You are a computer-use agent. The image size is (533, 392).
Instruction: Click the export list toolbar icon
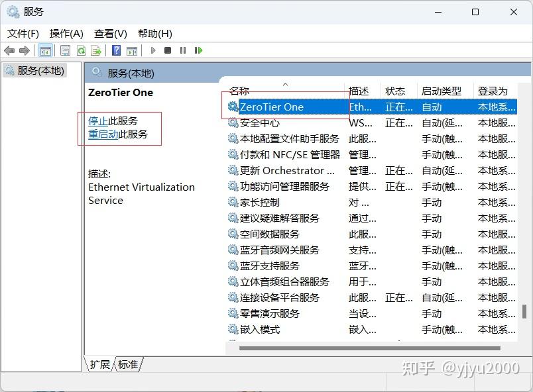[96, 50]
